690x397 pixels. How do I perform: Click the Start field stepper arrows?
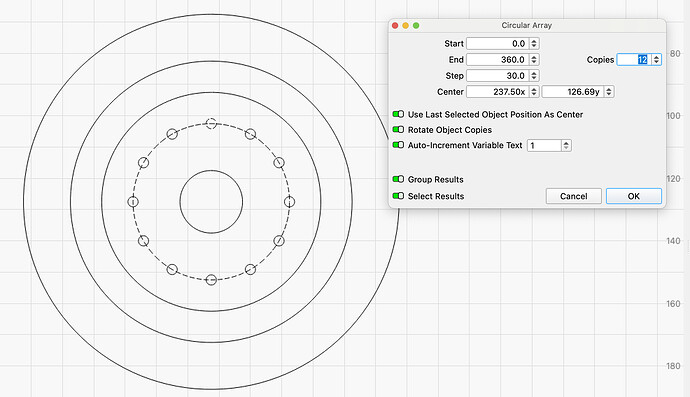(534, 44)
